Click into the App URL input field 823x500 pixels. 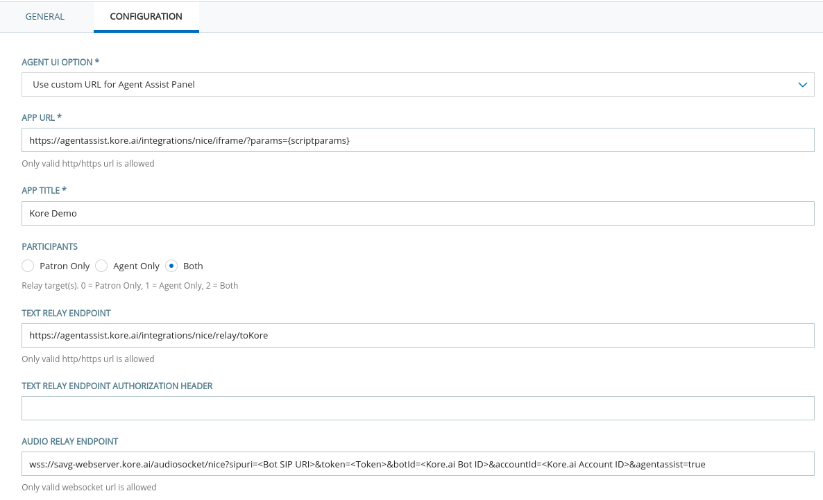(x=418, y=140)
